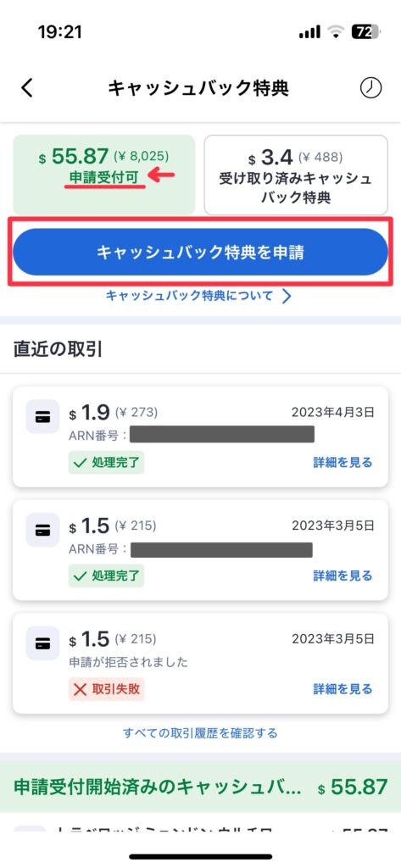This screenshot has height=868, width=401.
Task: Tap the 申請受付開始済みのキャッシュバ... green banner
Action: point(200,786)
